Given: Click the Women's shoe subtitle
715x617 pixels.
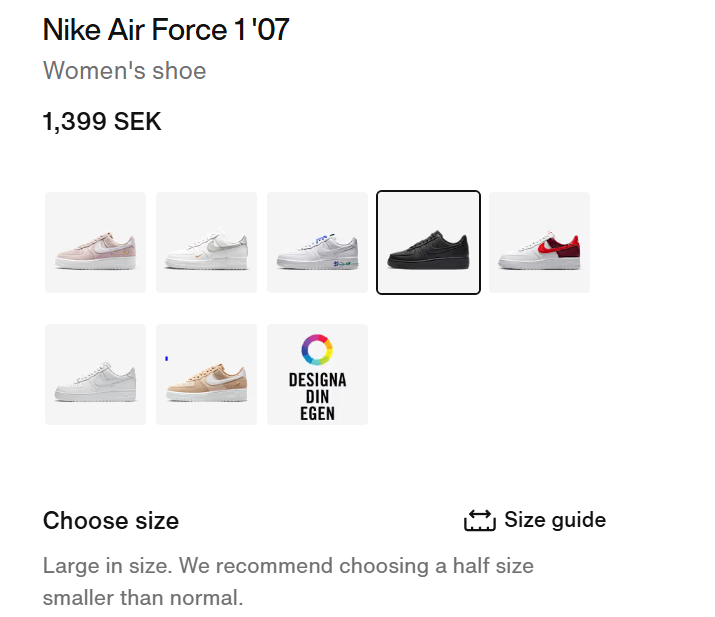Looking at the screenshot, I should (124, 71).
